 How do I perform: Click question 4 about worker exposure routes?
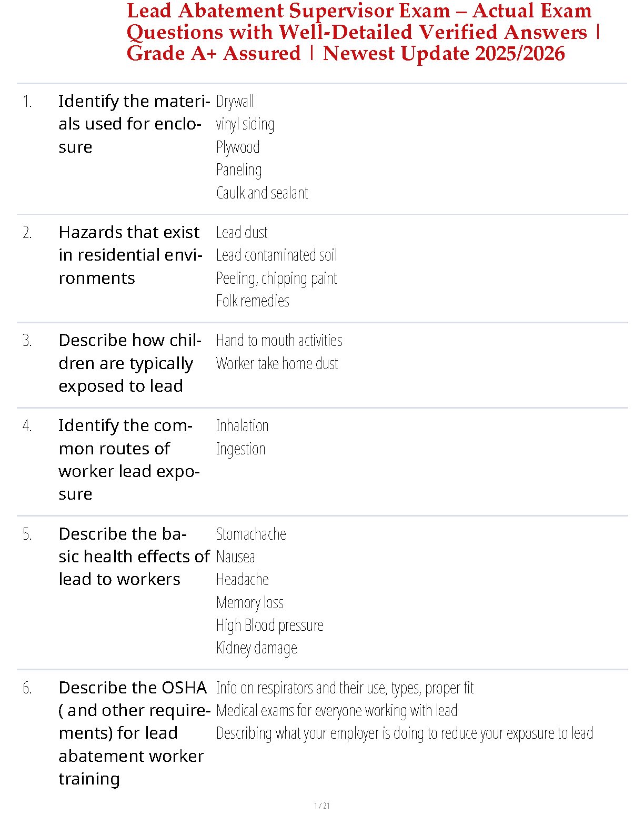coord(129,460)
